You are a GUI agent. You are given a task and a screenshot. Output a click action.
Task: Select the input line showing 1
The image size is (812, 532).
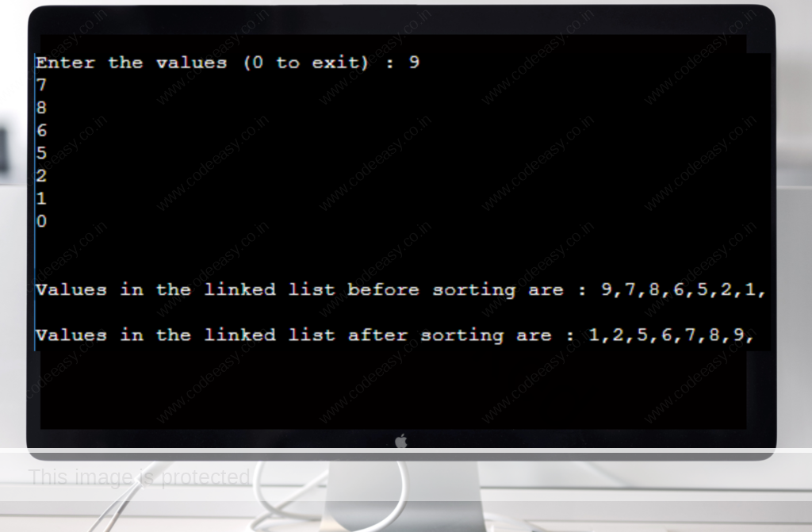(41, 199)
